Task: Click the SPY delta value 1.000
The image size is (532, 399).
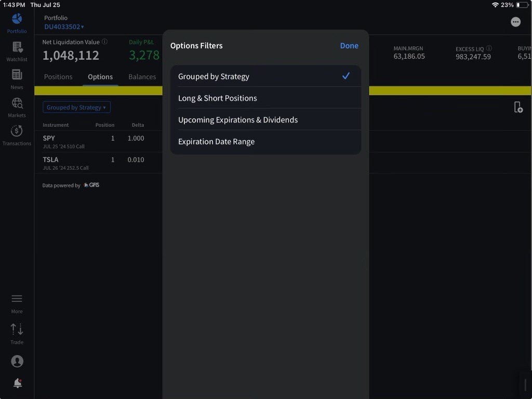Action: [136, 138]
